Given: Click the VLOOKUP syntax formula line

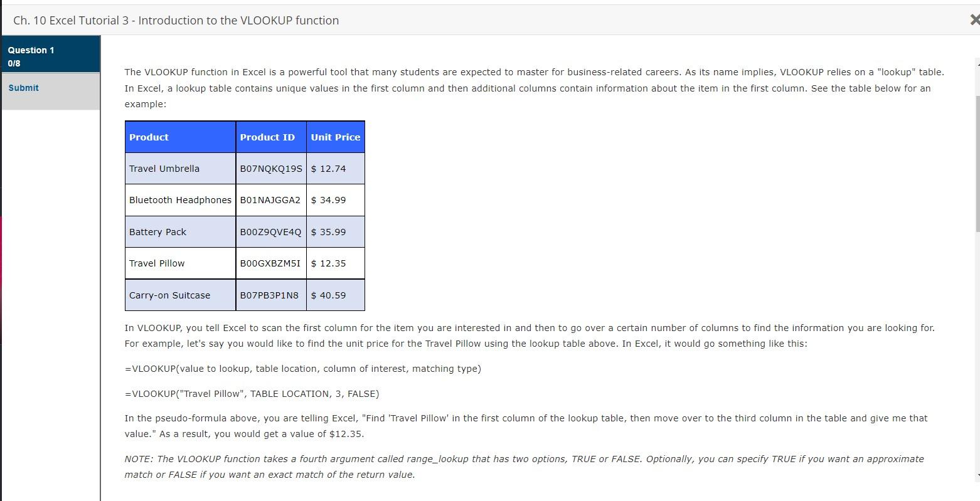Looking at the screenshot, I should pyautogui.click(x=303, y=369).
